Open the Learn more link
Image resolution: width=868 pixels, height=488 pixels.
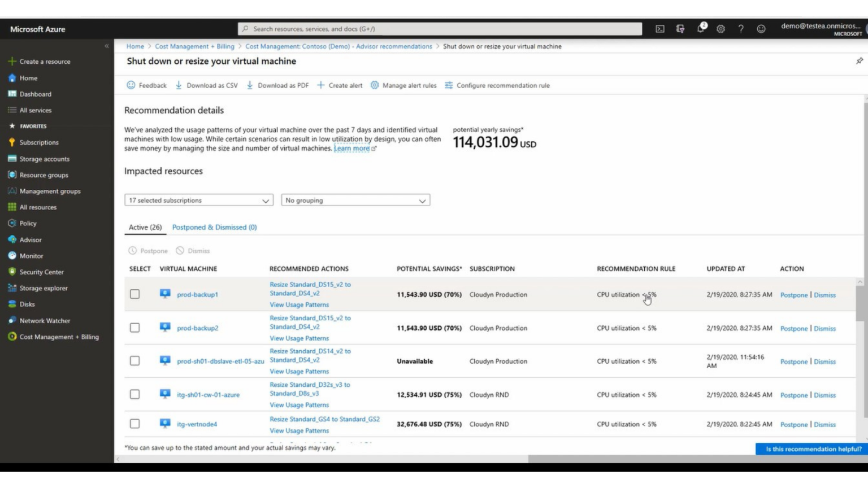[352, 147]
